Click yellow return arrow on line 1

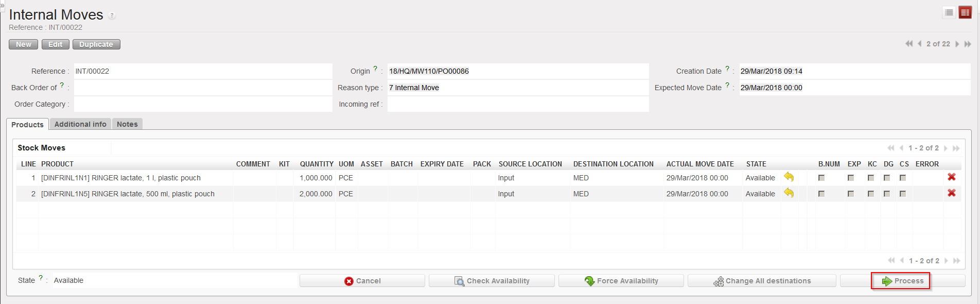[789, 177]
